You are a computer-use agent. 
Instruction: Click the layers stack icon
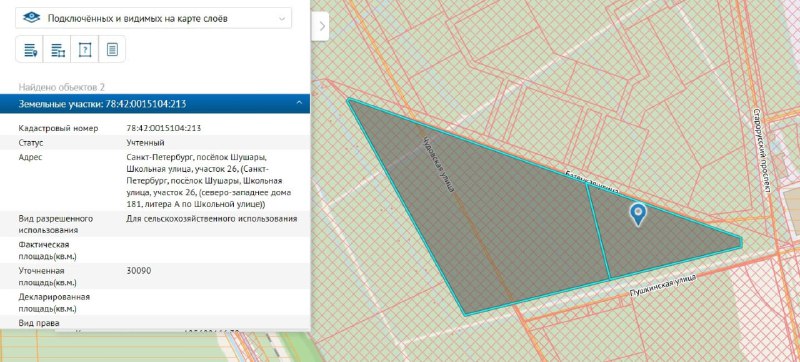[32, 18]
